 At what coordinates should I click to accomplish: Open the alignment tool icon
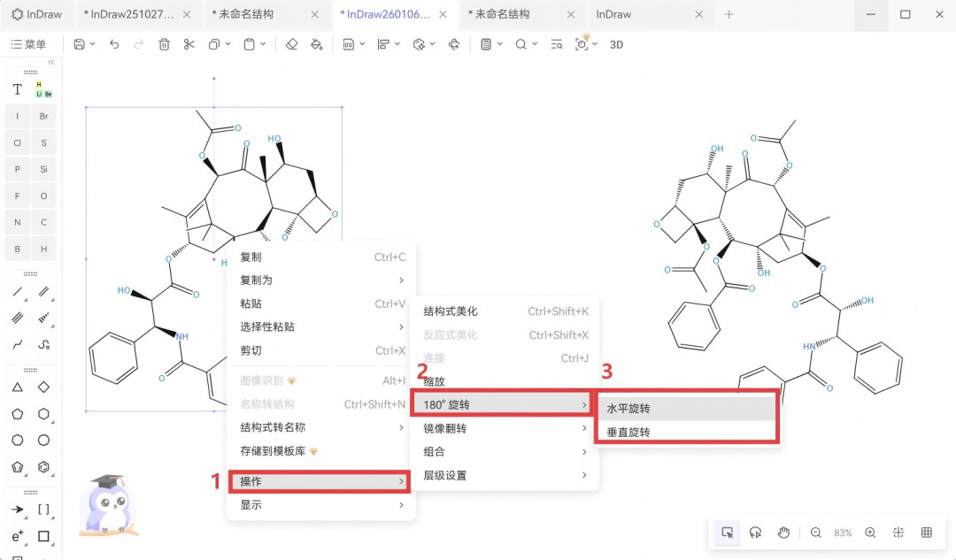(383, 44)
